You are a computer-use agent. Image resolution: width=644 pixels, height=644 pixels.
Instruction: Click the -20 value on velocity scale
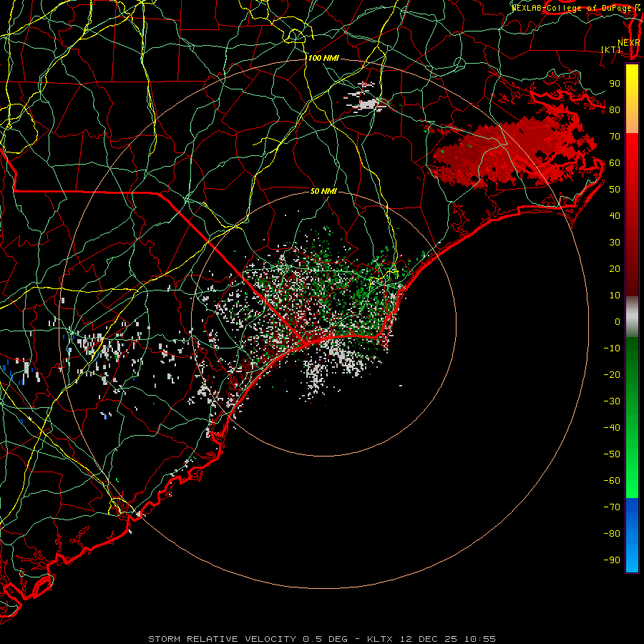(x=612, y=375)
